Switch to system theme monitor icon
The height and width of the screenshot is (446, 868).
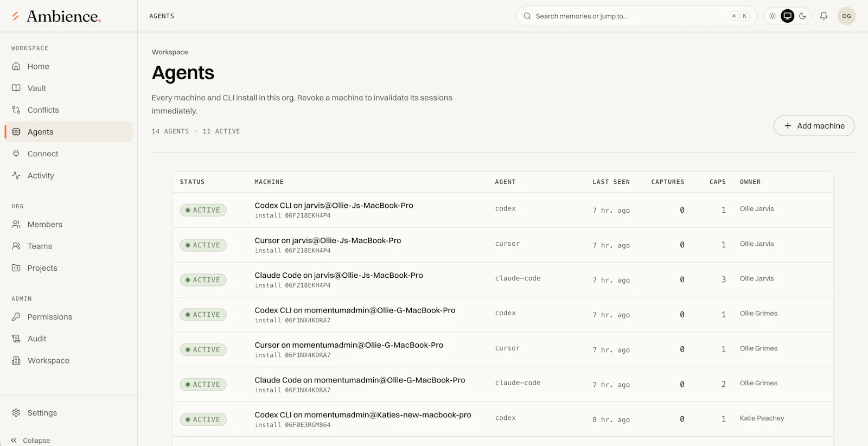tap(788, 16)
